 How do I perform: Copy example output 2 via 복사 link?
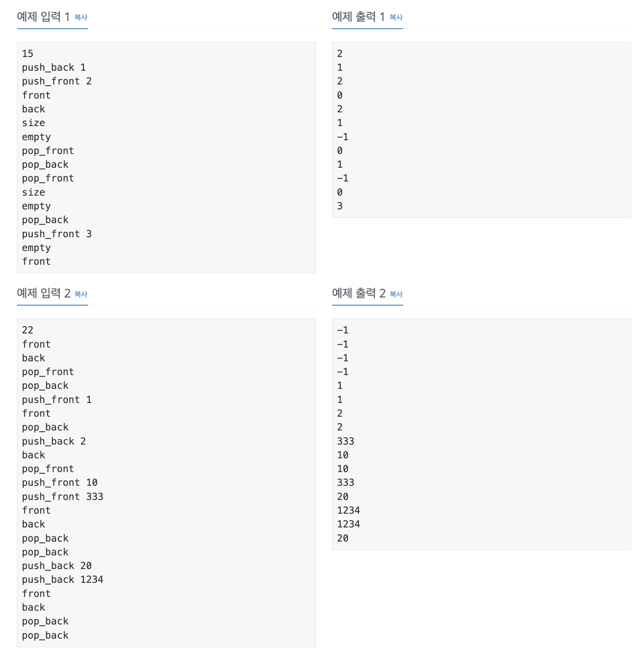click(x=396, y=294)
